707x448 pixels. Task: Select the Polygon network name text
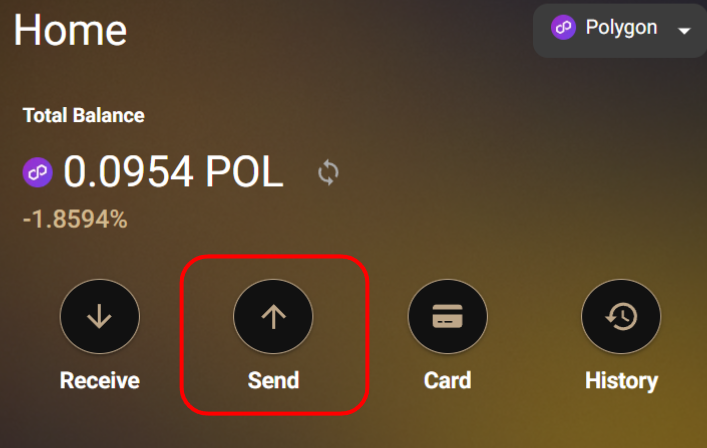tap(621, 28)
